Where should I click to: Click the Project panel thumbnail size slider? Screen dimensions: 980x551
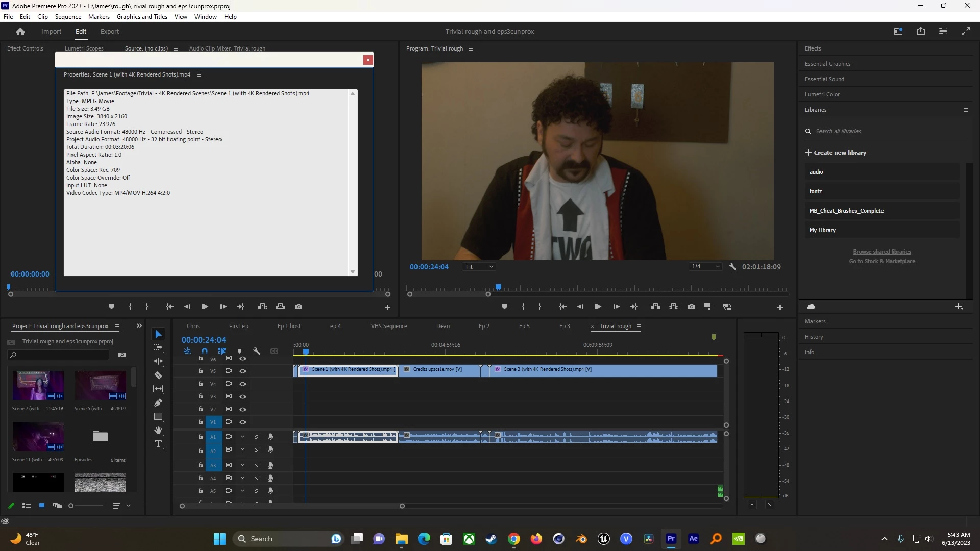(x=86, y=506)
